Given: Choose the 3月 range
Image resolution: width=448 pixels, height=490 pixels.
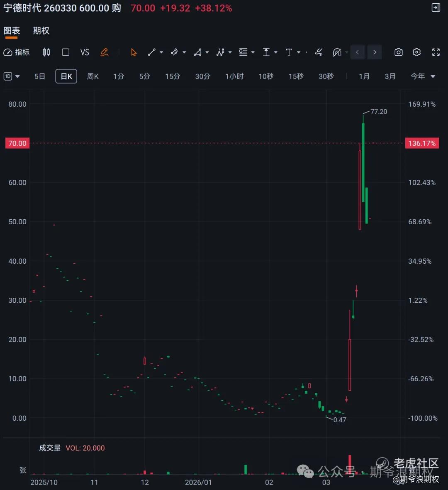Looking at the screenshot, I should tap(390, 76).
